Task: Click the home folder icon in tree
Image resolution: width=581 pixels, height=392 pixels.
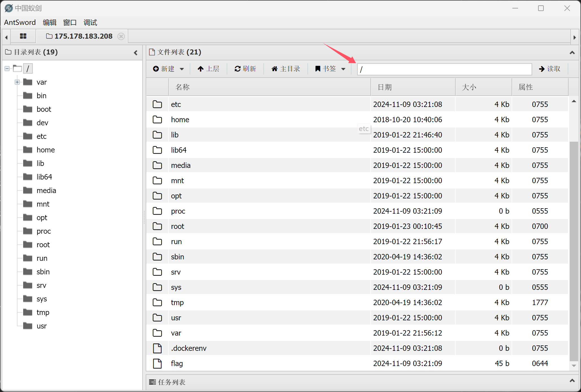Action: pyautogui.click(x=28, y=150)
